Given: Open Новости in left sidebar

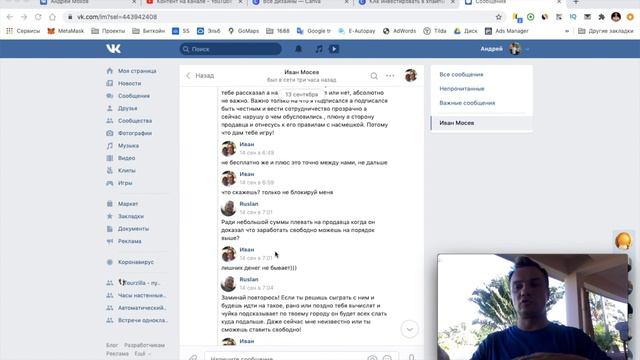Looking at the screenshot, I should click(x=129, y=83).
